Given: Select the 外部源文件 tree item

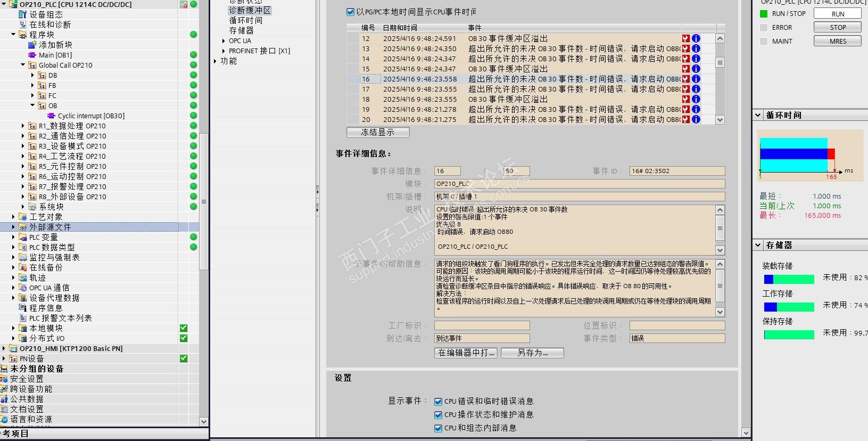Looking at the screenshot, I should coord(50,227).
